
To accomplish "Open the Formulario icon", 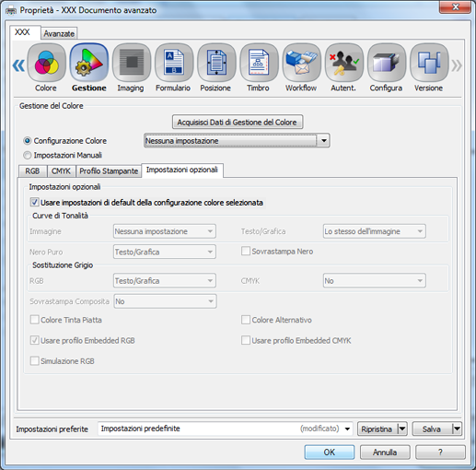I will [174, 63].
